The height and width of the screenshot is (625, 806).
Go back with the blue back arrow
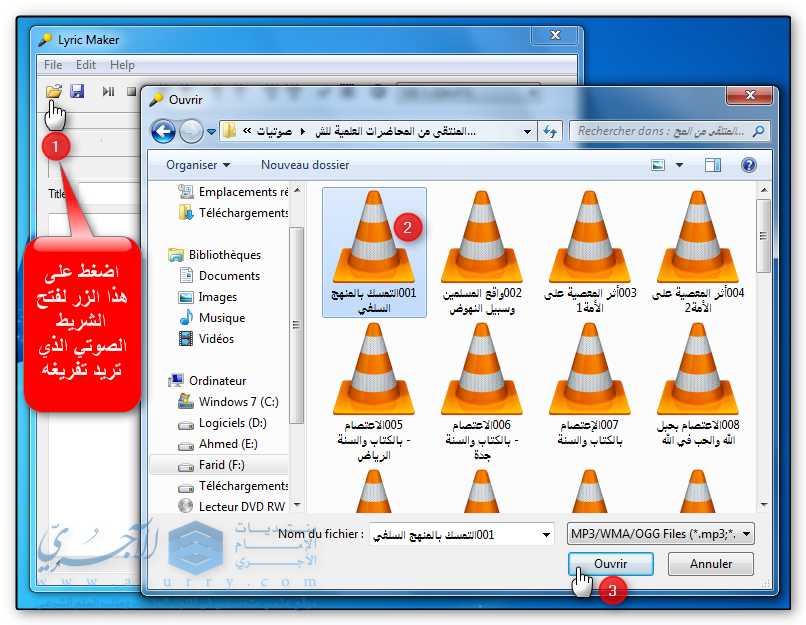point(163,132)
